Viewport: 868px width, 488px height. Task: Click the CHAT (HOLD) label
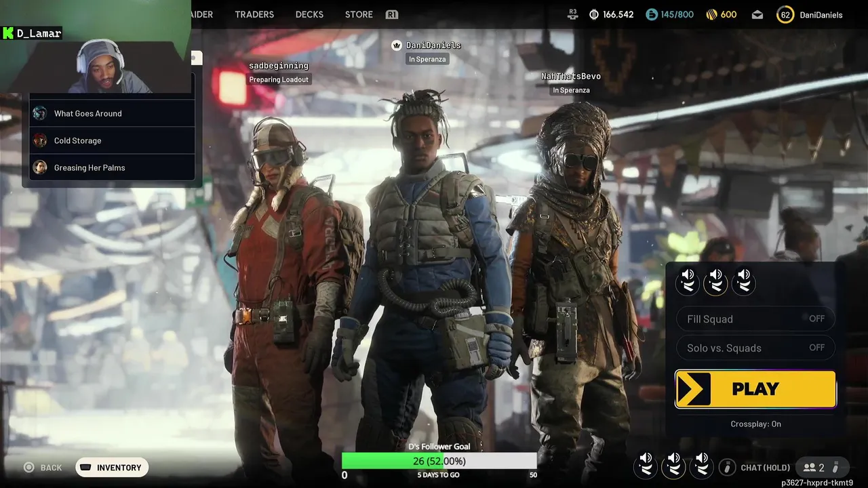[766, 468]
